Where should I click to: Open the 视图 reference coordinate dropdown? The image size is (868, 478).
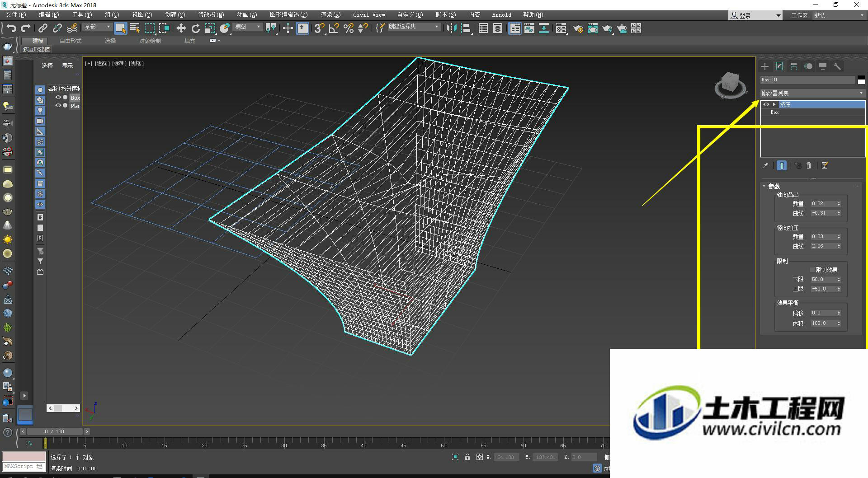point(247,27)
